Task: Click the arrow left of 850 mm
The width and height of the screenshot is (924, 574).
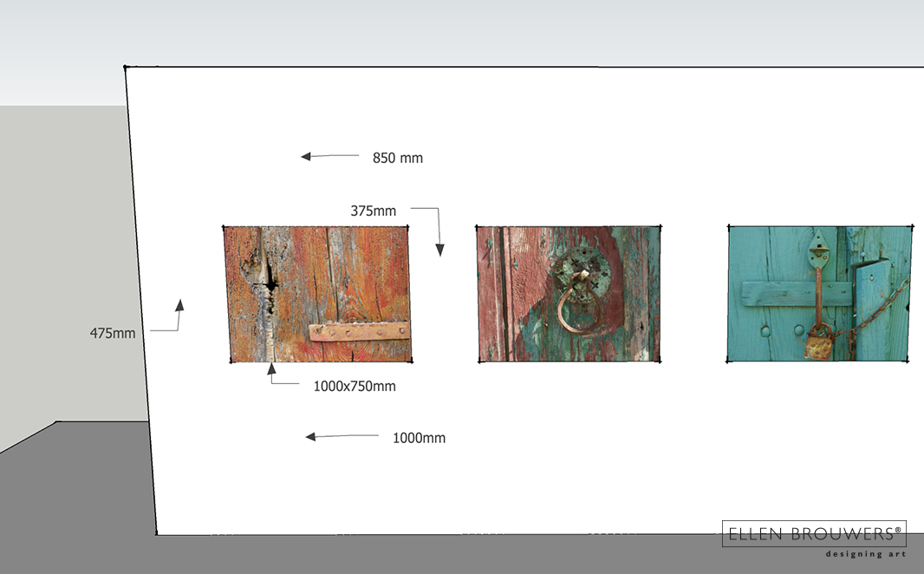Action: [x=306, y=157]
